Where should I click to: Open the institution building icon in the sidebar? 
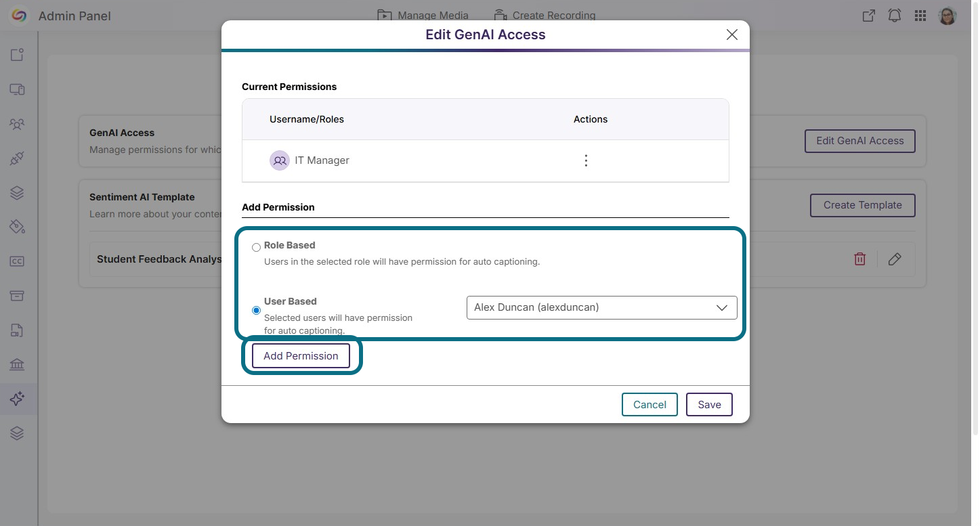pyautogui.click(x=18, y=365)
